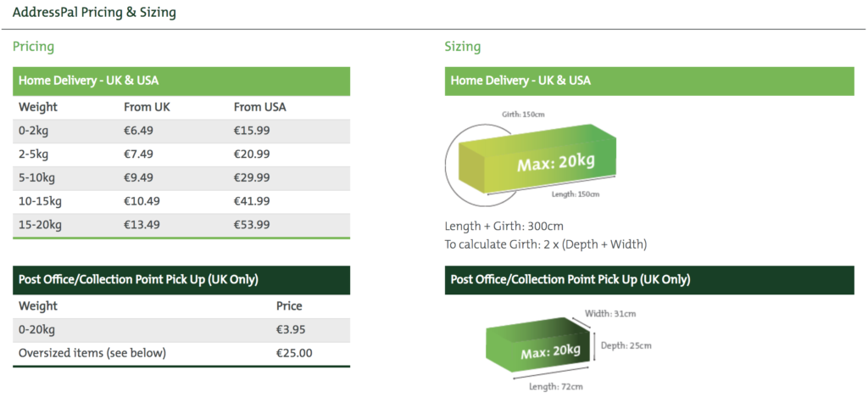868x398 pixels.
Task: Click the AddressPal Pricing & Sizing title
Action: pyautogui.click(x=95, y=12)
